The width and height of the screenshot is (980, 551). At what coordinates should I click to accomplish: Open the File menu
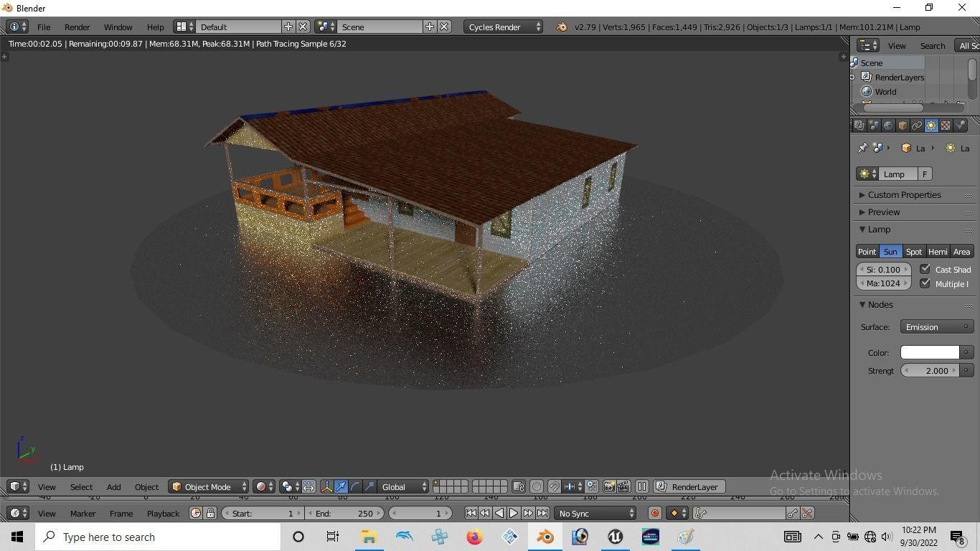(x=44, y=27)
